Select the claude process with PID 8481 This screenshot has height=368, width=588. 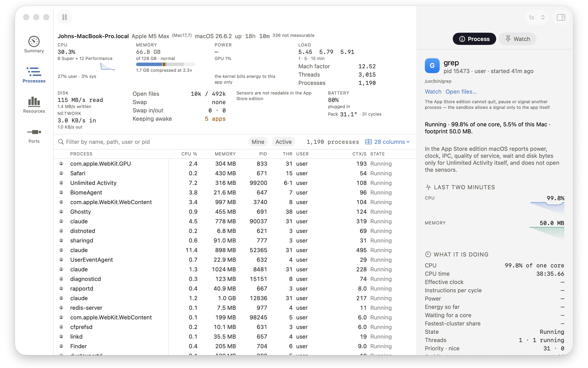point(235,269)
